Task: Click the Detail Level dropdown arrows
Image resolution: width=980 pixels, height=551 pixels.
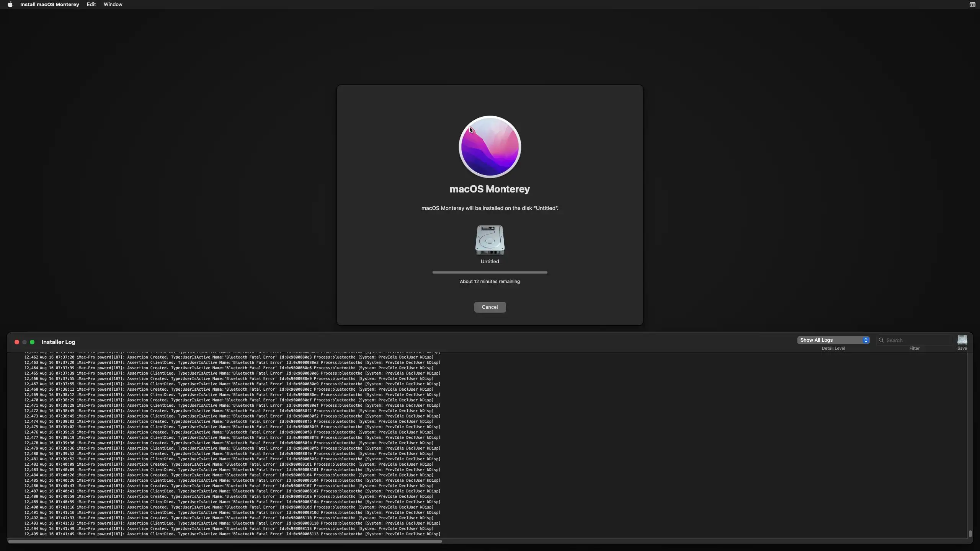Action: (866, 340)
